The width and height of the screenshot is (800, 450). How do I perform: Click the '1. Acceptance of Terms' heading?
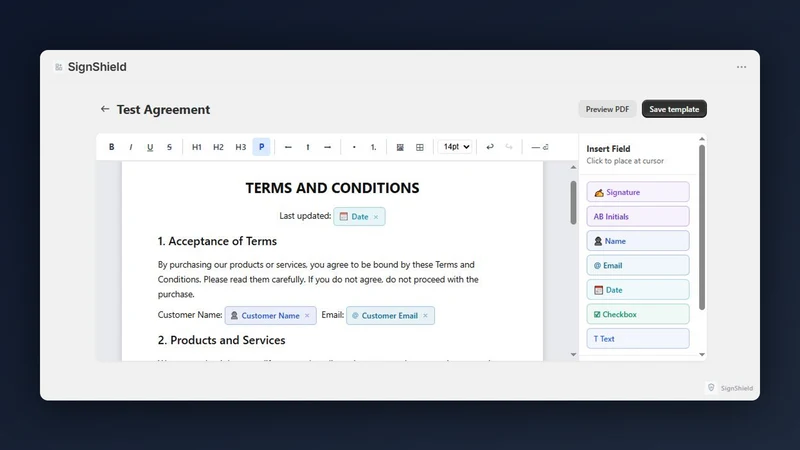[217, 241]
